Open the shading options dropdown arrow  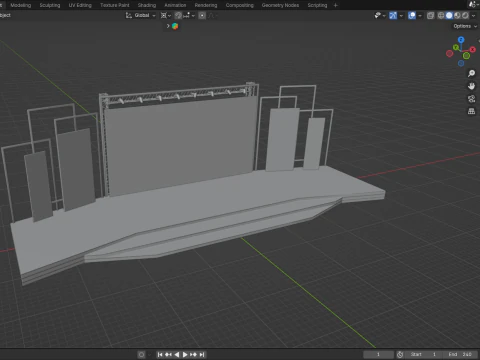click(x=473, y=15)
